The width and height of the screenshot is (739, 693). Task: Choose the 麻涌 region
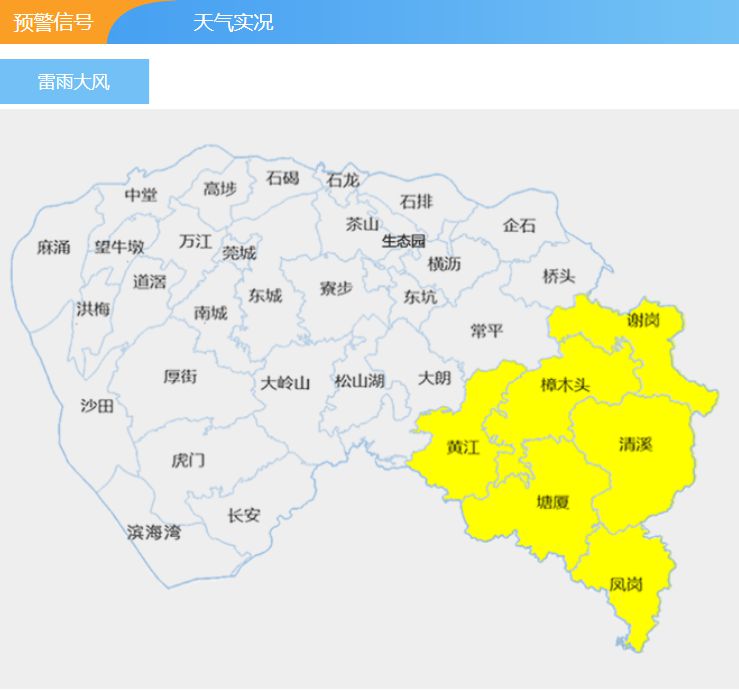(54, 247)
